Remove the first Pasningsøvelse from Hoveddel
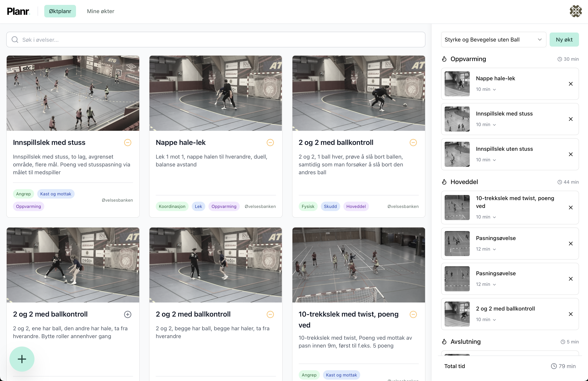588x381 pixels. pyautogui.click(x=571, y=244)
